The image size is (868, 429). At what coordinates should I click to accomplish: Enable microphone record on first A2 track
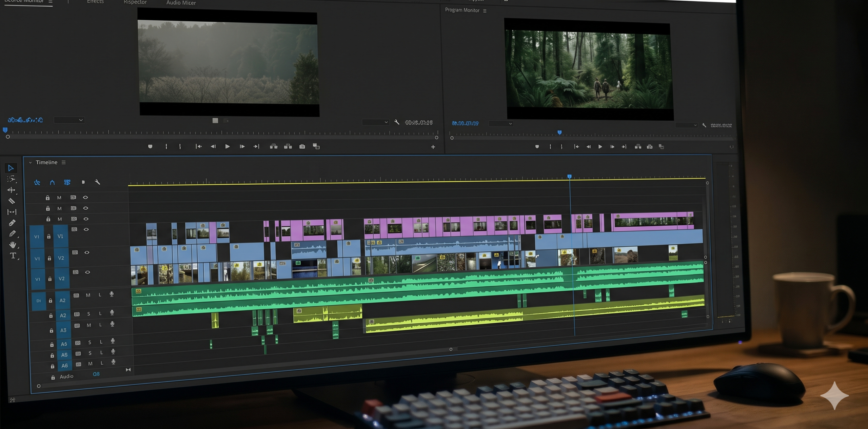coord(112,294)
